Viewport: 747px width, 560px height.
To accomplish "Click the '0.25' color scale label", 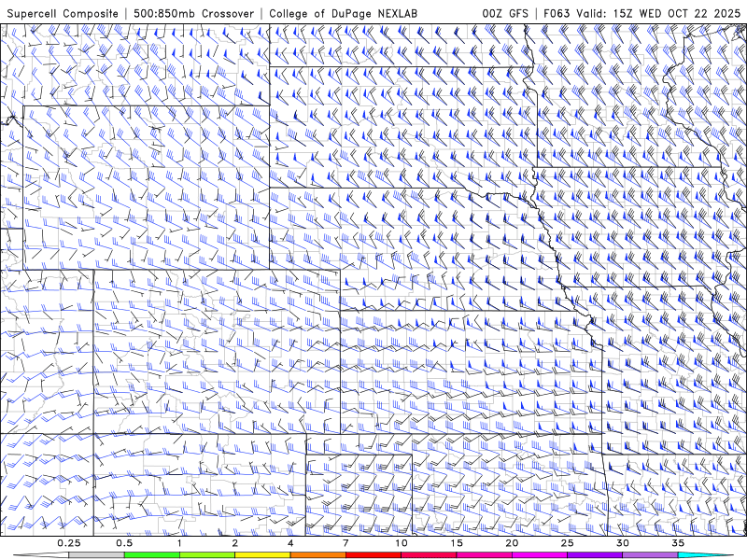I will tap(69, 543).
